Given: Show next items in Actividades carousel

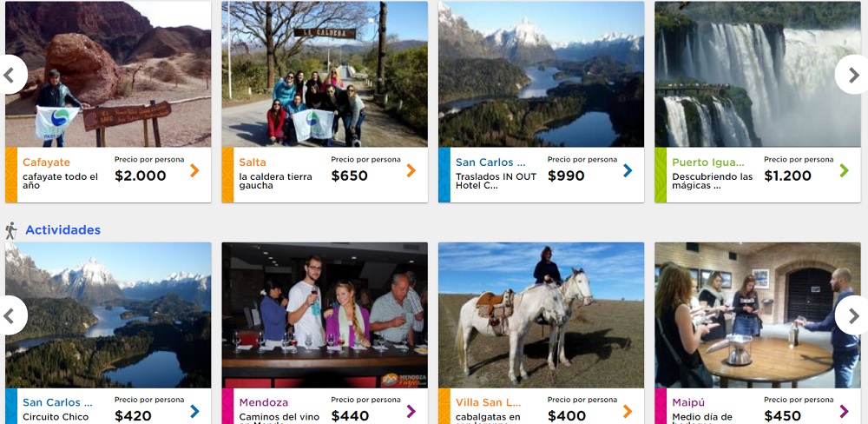Looking at the screenshot, I should tap(852, 315).
